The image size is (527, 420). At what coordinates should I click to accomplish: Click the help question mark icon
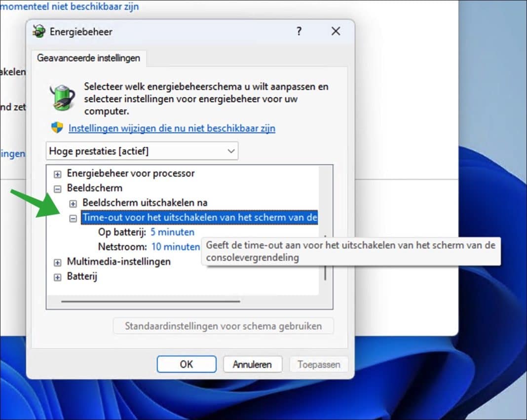pos(299,31)
